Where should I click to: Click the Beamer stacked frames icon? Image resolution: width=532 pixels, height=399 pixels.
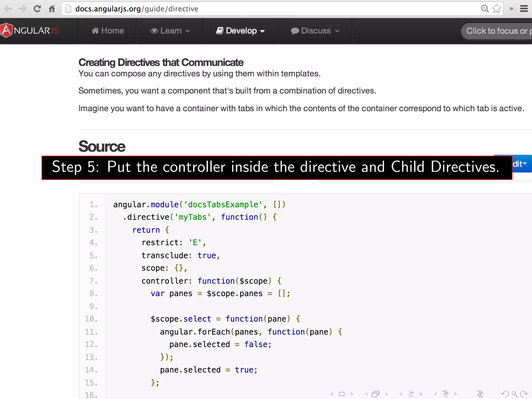376,394
